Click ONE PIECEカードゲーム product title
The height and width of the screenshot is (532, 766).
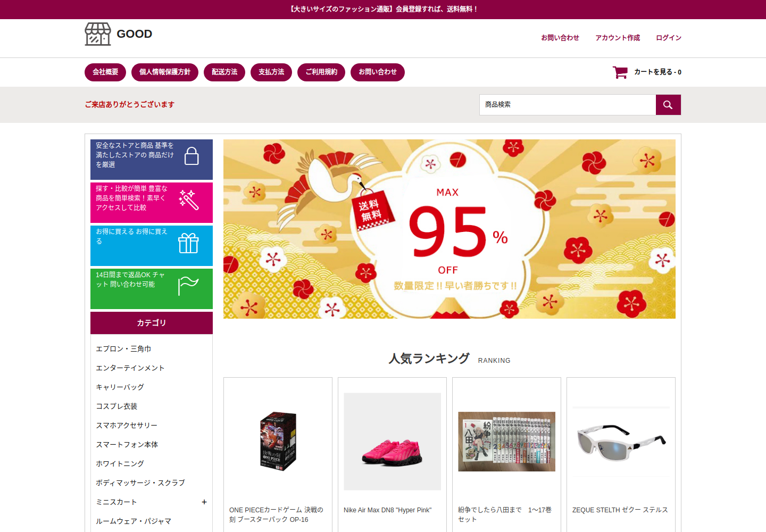[x=277, y=514]
